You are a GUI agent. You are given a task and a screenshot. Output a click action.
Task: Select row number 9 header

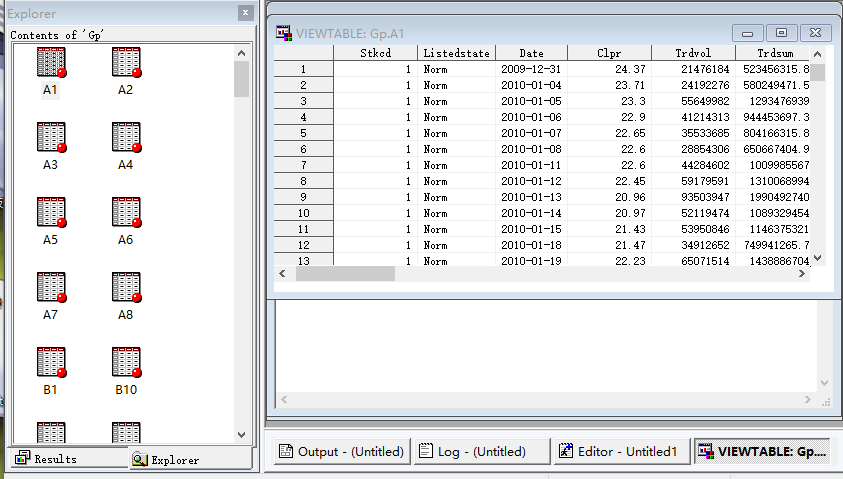(303, 197)
